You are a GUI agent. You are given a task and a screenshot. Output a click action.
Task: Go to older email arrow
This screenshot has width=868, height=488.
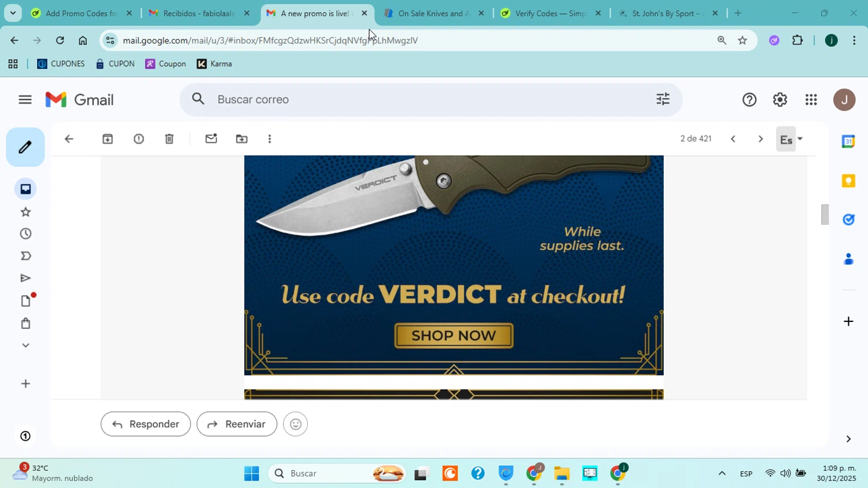point(760,139)
